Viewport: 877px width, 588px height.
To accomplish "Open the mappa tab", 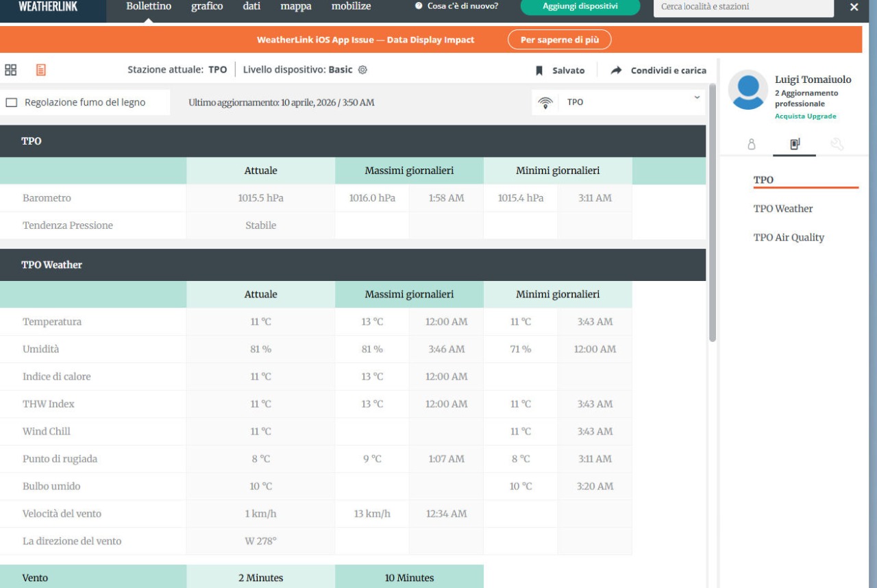I will coord(296,6).
